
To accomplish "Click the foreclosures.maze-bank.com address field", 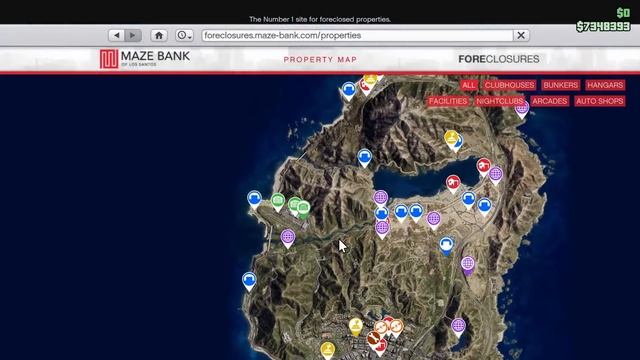I will pos(357,36).
